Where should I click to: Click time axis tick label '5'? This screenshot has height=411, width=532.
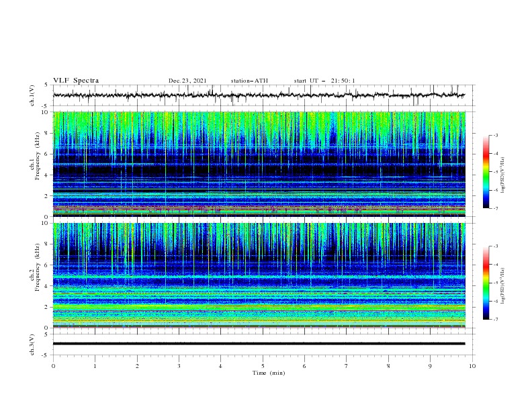(x=263, y=366)
